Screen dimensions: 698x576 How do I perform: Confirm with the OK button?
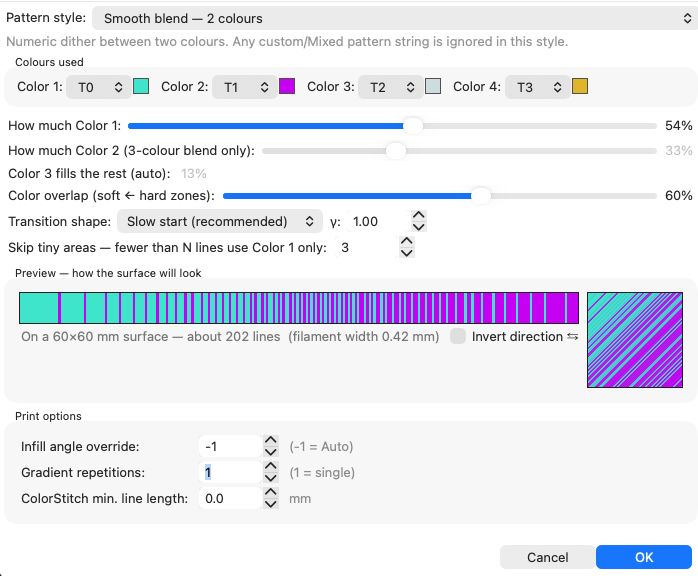coord(644,557)
